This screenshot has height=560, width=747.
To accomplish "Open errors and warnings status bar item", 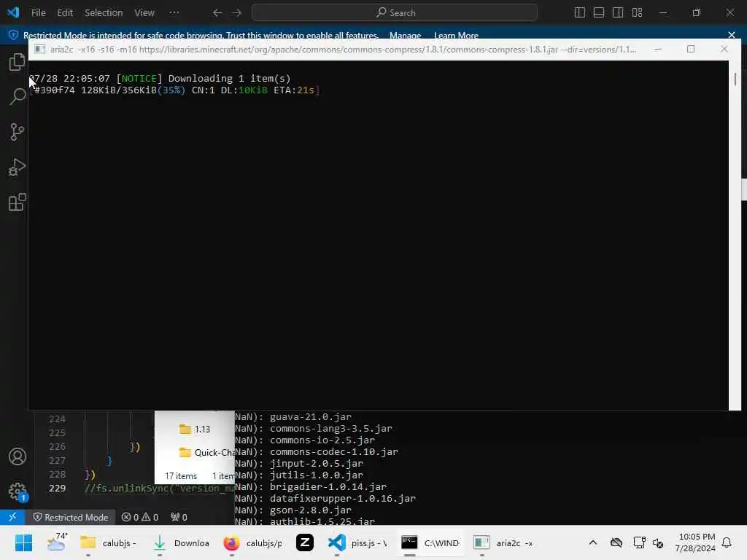I will [x=140, y=517].
